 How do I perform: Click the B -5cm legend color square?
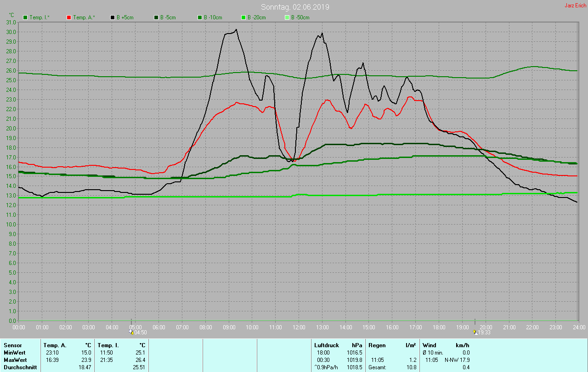(156, 17)
